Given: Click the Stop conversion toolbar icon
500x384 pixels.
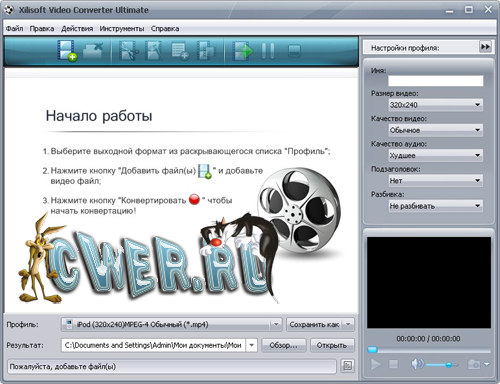Looking at the screenshot, I should tap(294, 51).
